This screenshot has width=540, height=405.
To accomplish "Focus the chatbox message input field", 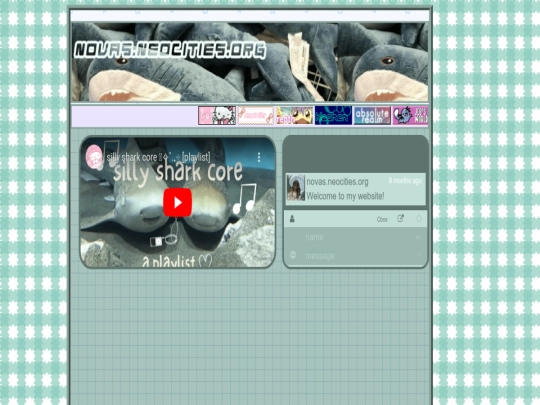I will [x=358, y=256].
